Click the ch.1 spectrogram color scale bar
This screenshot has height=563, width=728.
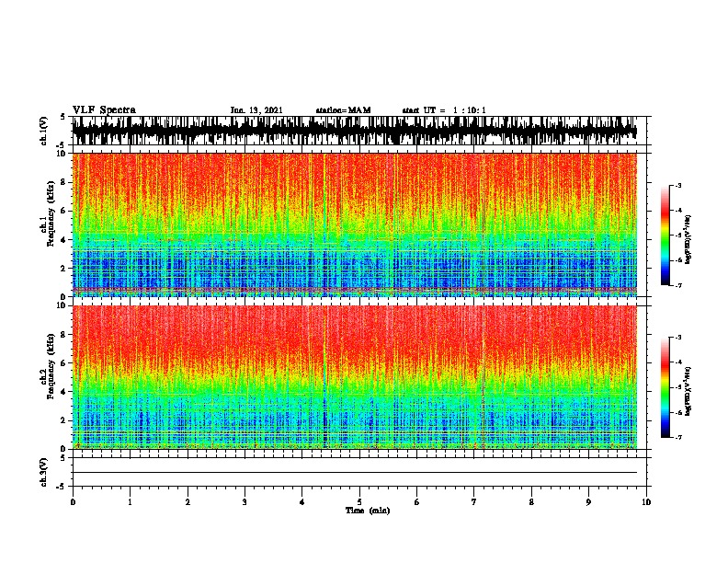pos(665,236)
